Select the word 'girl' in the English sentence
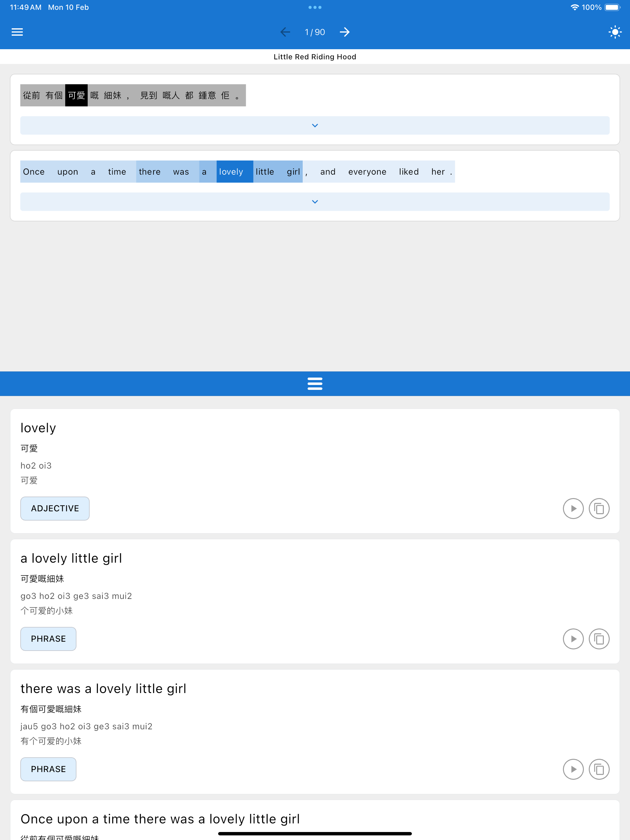The width and height of the screenshot is (630, 840). (293, 172)
